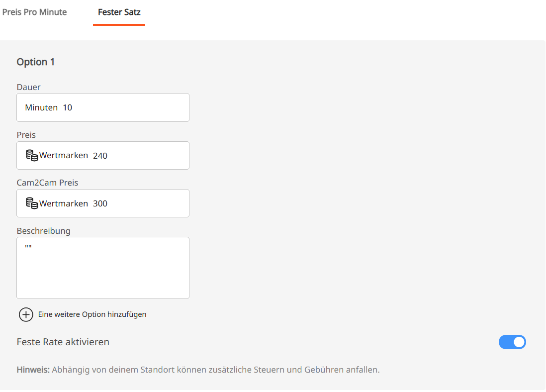This screenshot has height=392, width=546.
Task: Click the Cam2Cam Preis field label
Action: tap(48, 183)
